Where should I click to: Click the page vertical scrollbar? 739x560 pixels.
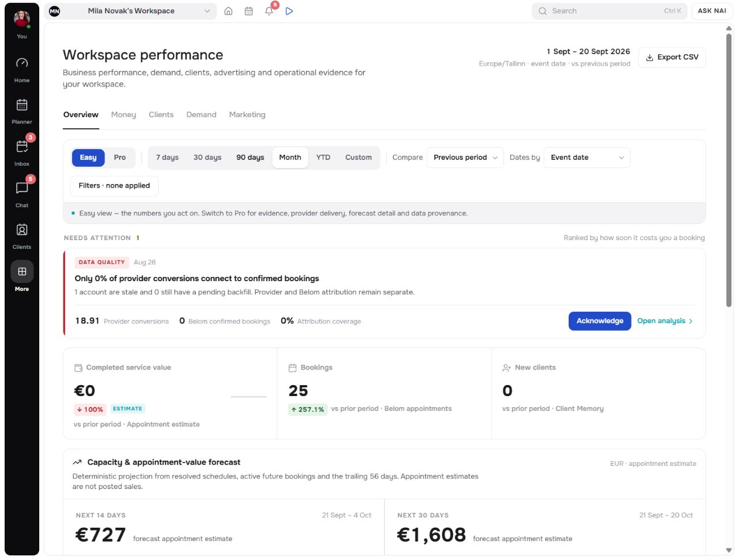point(729,171)
